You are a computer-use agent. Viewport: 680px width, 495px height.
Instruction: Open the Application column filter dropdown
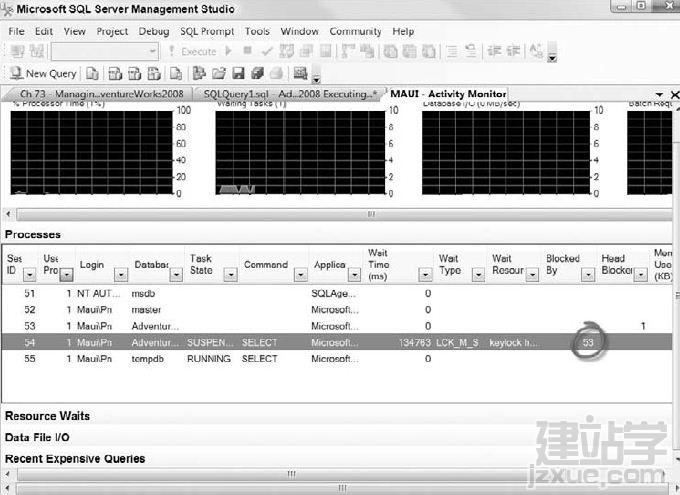355,275
